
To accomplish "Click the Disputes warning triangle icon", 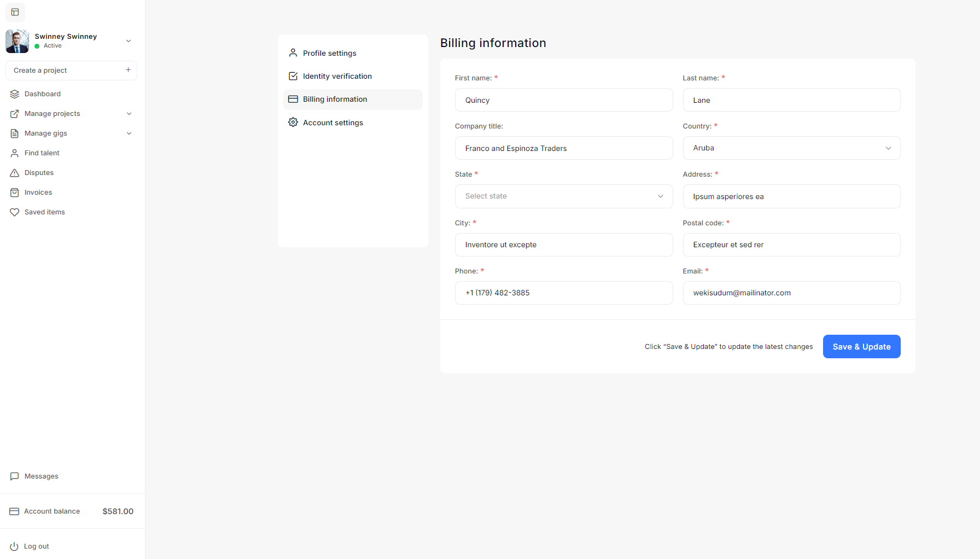I will (15, 173).
